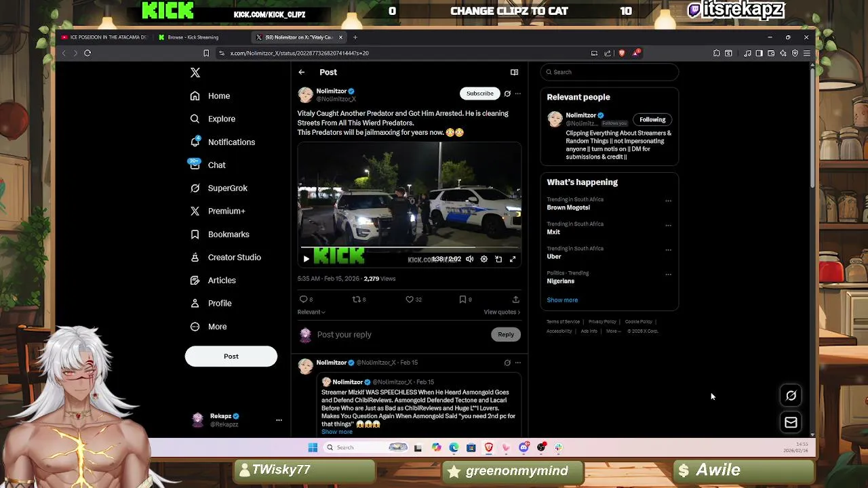Click Show more under What's happening
Image resolution: width=868 pixels, height=488 pixels.
[562, 300]
